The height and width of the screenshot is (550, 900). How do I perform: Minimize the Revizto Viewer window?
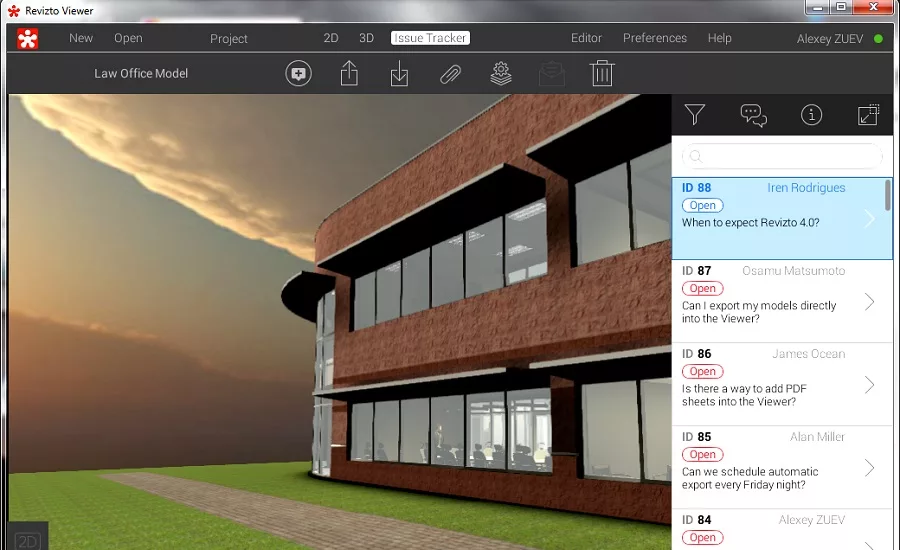click(818, 7)
